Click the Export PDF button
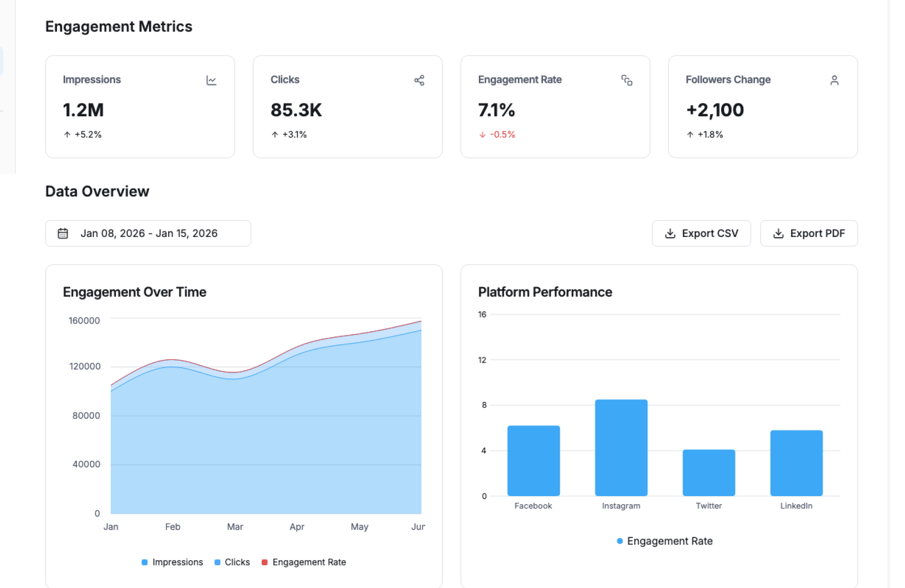Viewport: 905px width, 588px height. tap(808, 233)
